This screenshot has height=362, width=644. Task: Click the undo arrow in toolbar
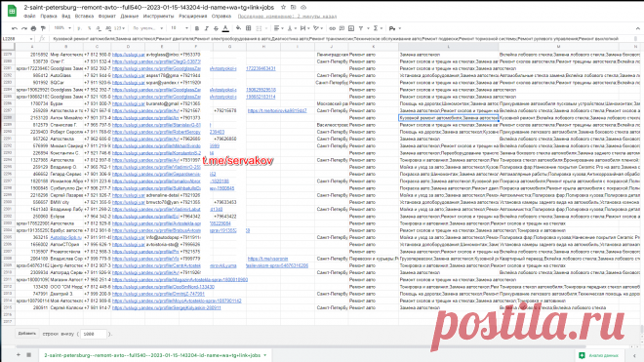click(x=15, y=28)
